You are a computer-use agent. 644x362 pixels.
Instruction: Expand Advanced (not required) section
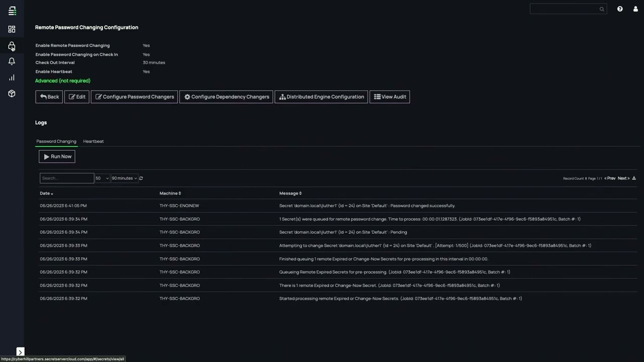tap(63, 81)
